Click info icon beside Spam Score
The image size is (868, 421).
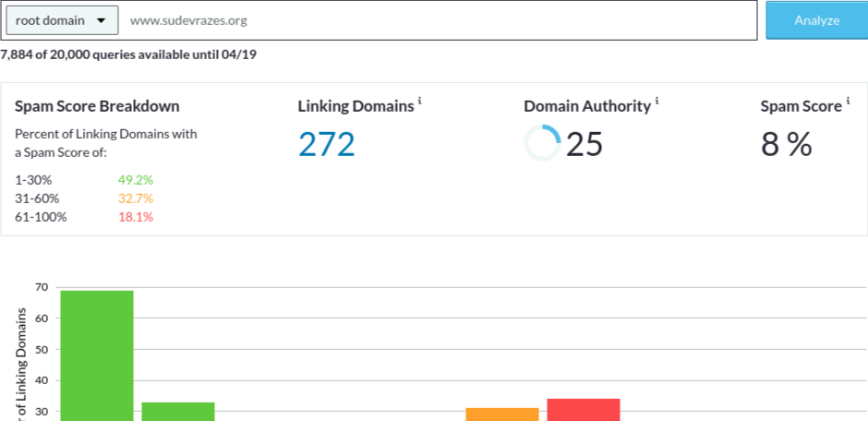pyautogui.click(x=848, y=101)
